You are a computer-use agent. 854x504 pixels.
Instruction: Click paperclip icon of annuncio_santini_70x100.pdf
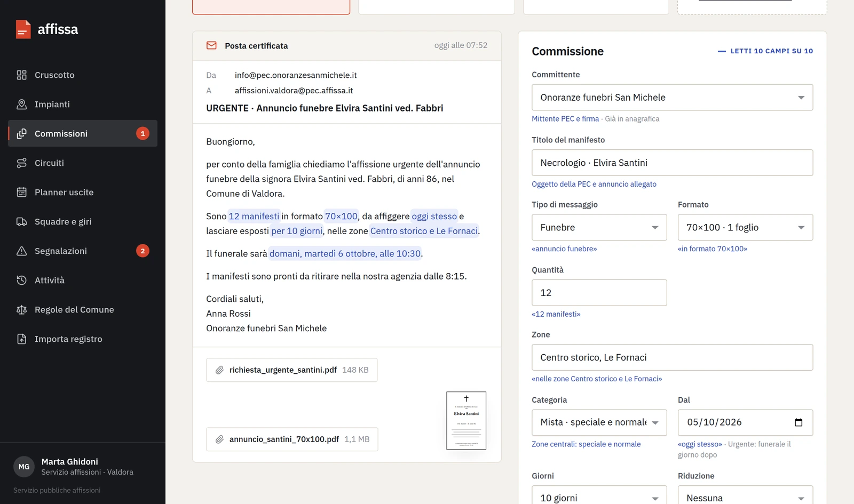(219, 439)
